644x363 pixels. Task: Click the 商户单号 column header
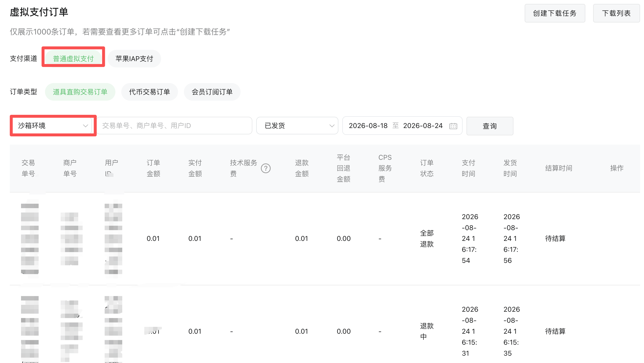tap(70, 168)
